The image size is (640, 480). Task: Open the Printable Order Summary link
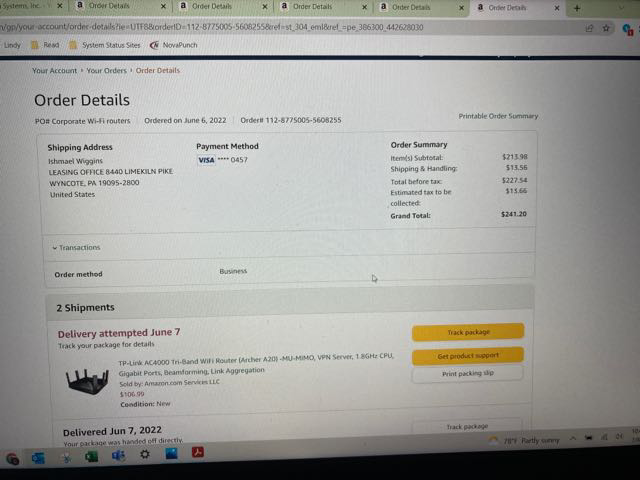point(498,116)
